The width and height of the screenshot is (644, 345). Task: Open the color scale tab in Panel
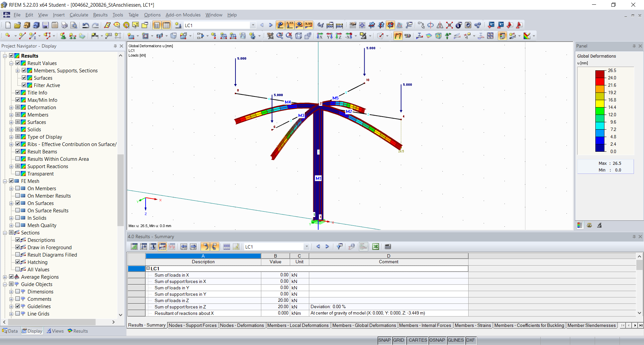(580, 225)
